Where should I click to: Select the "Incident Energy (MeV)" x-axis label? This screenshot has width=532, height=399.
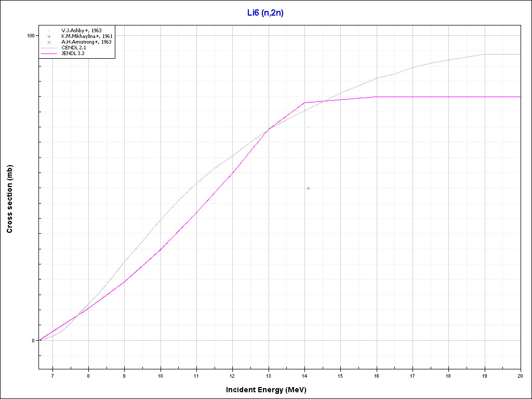pos(270,390)
